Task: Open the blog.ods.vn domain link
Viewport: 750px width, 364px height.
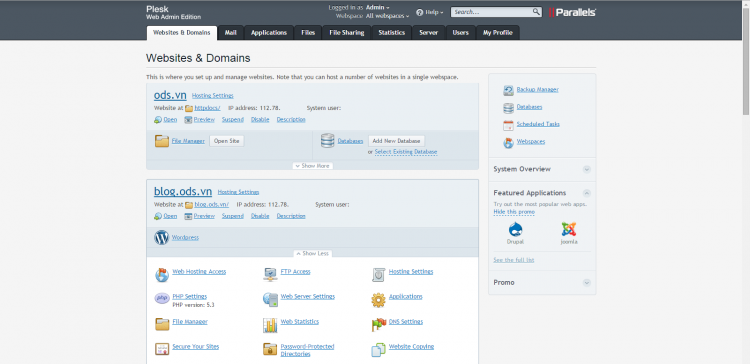Action: pyautogui.click(x=183, y=192)
